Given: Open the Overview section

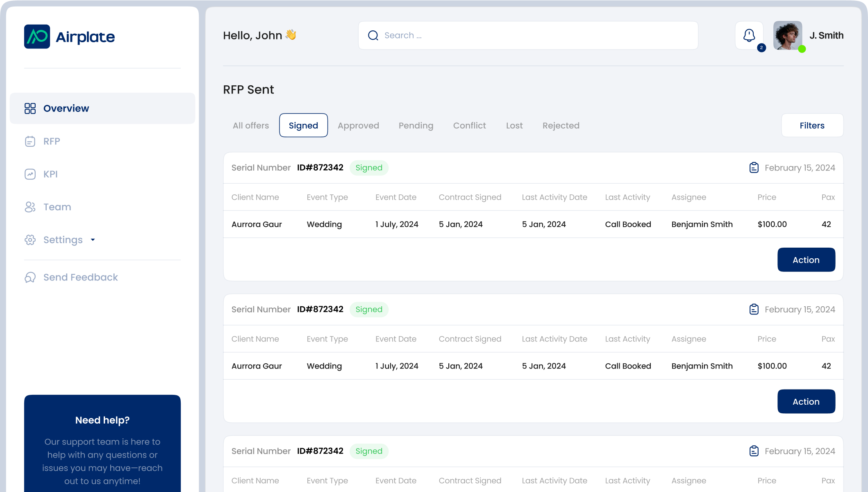Looking at the screenshot, I should (x=102, y=108).
